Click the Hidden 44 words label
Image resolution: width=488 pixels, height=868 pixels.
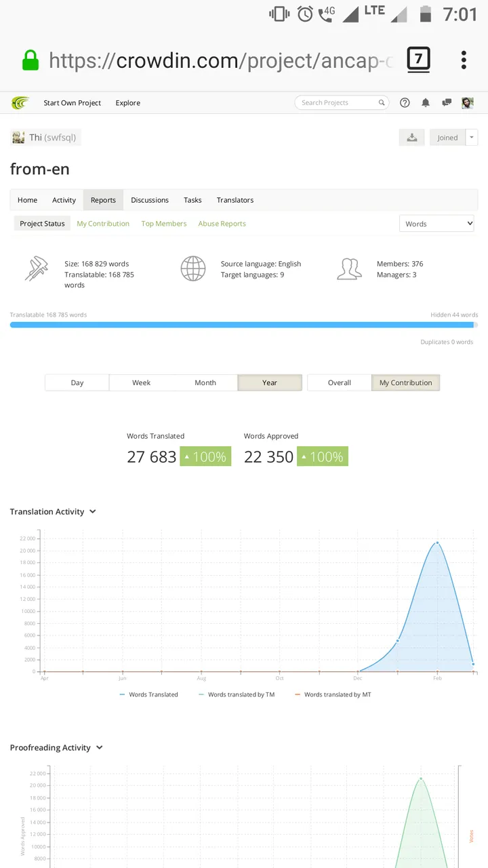tap(454, 315)
